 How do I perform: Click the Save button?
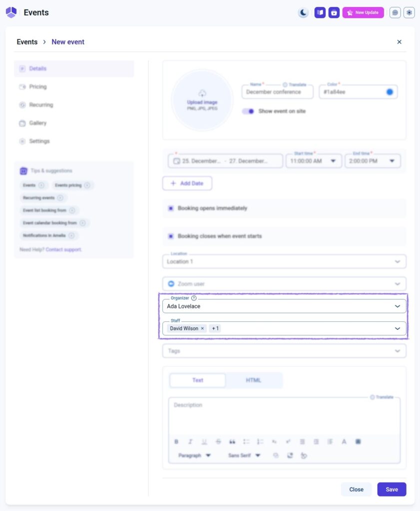tap(392, 490)
